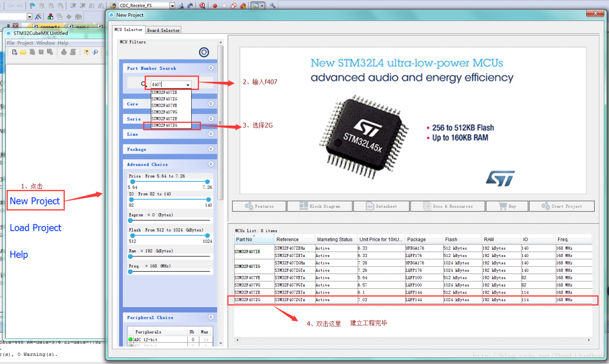This screenshot has width=609, height=364.
Task: Expand the Serie filter section
Action: pyautogui.click(x=211, y=118)
